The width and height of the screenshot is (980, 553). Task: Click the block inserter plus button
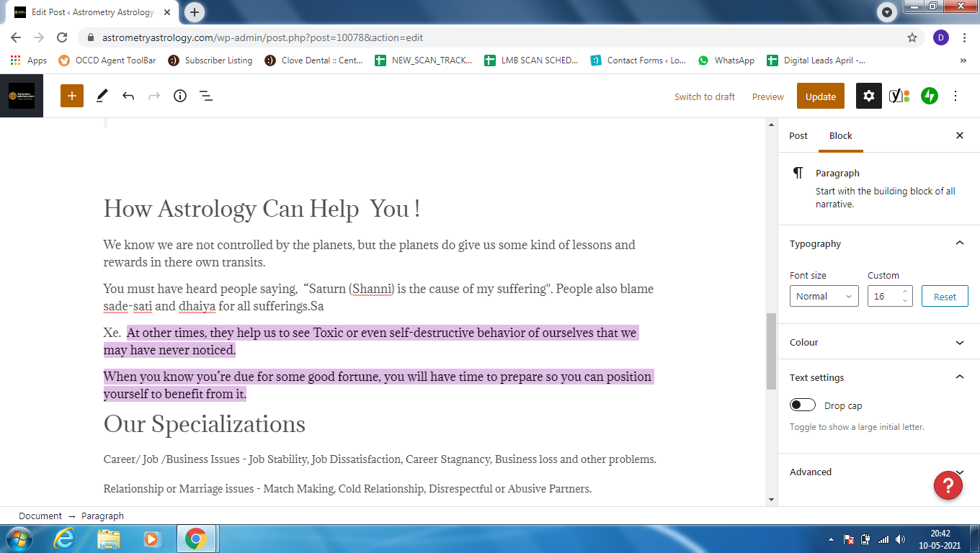click(72, 96)
